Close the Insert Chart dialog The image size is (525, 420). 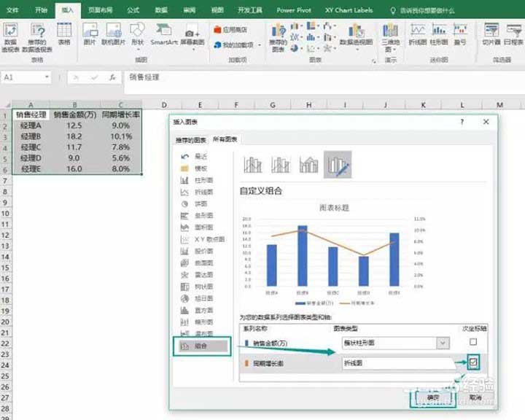tap(486, 122)
